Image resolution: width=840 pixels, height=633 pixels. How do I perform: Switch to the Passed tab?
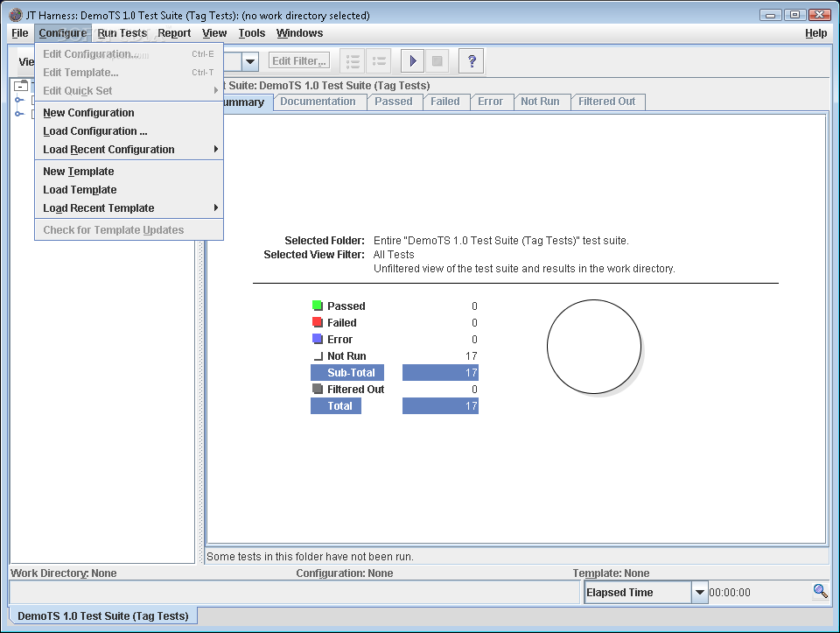point(394,102)
